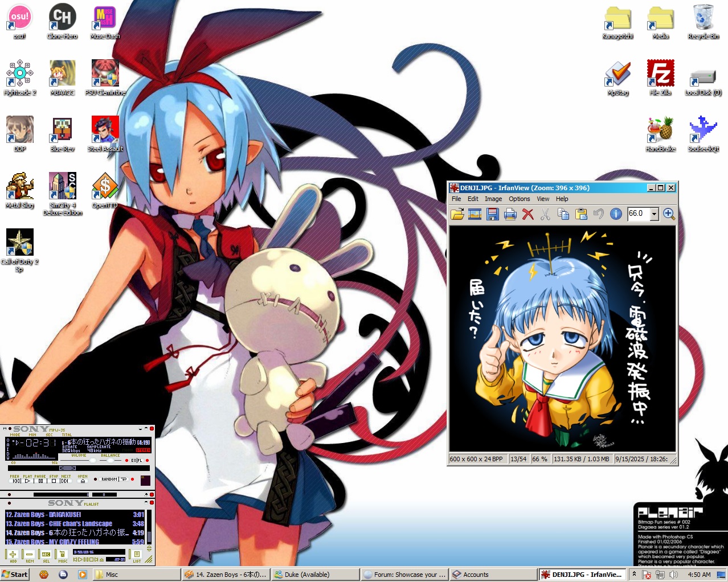Save the image using IrfanView's floppy icon

[x=493, y=214]
